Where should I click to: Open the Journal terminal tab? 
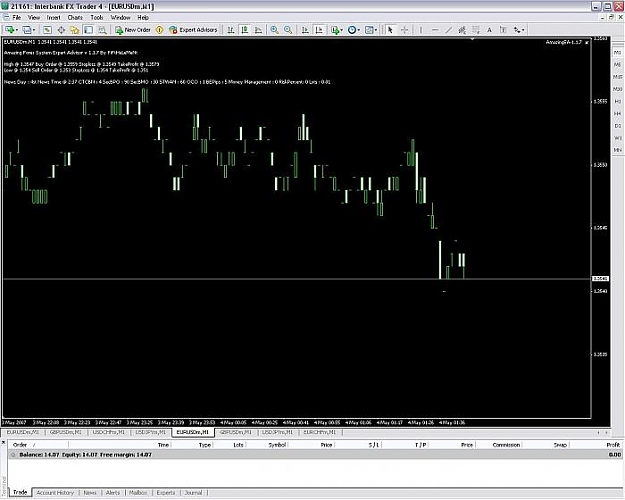pos(194,493)
